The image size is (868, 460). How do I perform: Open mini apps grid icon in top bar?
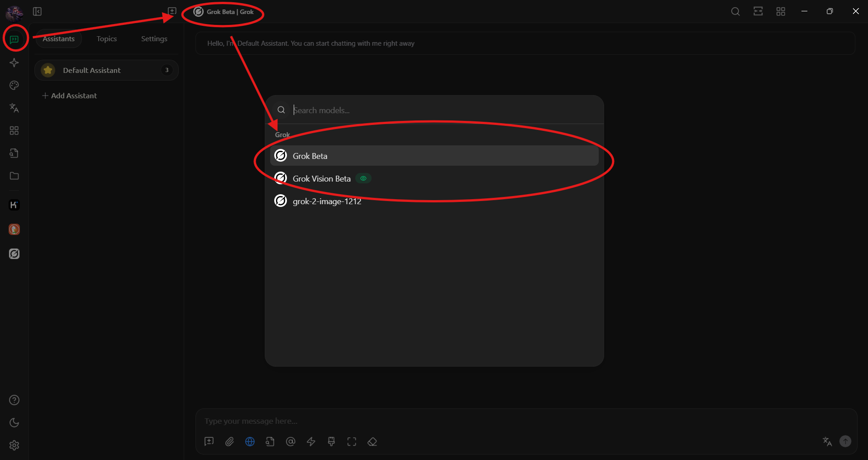point(781,11)
